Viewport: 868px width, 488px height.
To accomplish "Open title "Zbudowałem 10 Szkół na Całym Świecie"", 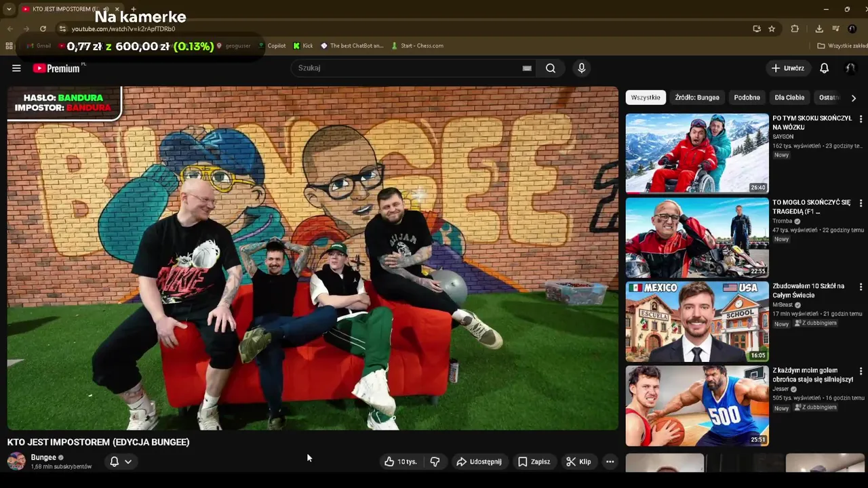I will pyautogui.click(x=808, y=291).
